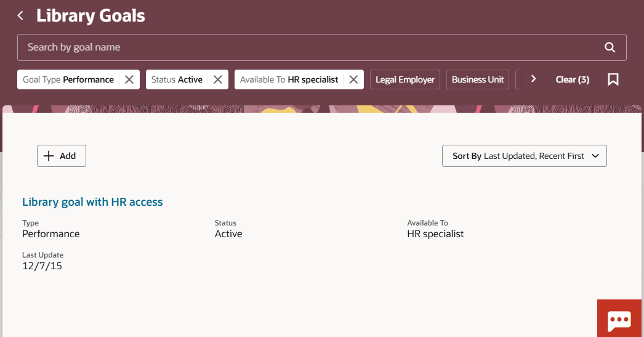Open Library goal with HR access

(92, 202)
